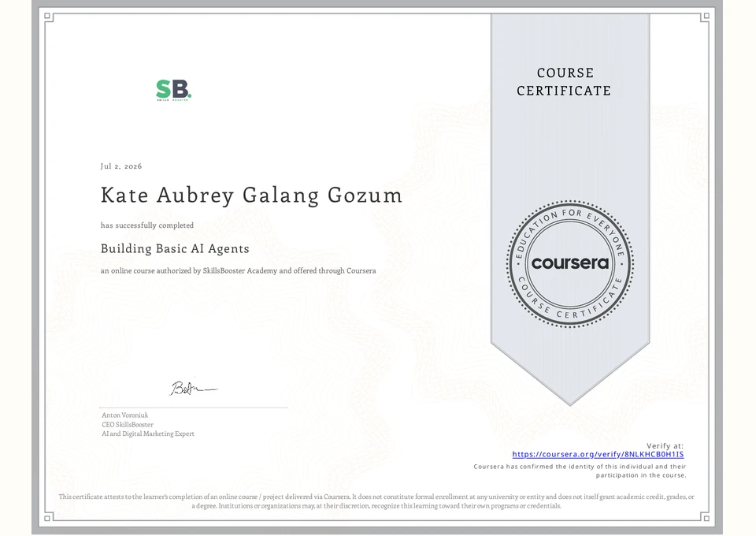
Task: Click the "Verify at:" label
Action: (665, 446)
